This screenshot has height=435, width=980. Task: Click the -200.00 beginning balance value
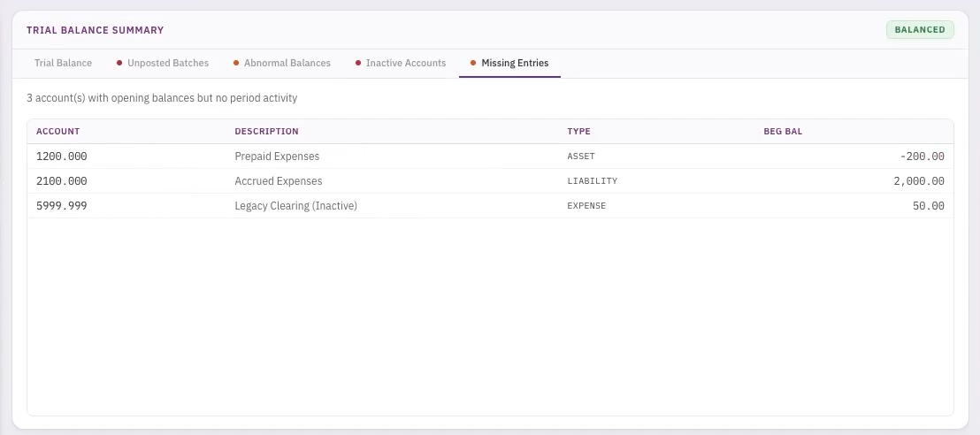(x=922, y=156)
